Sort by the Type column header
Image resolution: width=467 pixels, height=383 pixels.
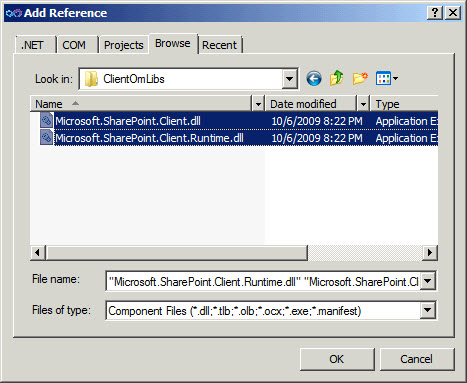click(x=405, y=104)
